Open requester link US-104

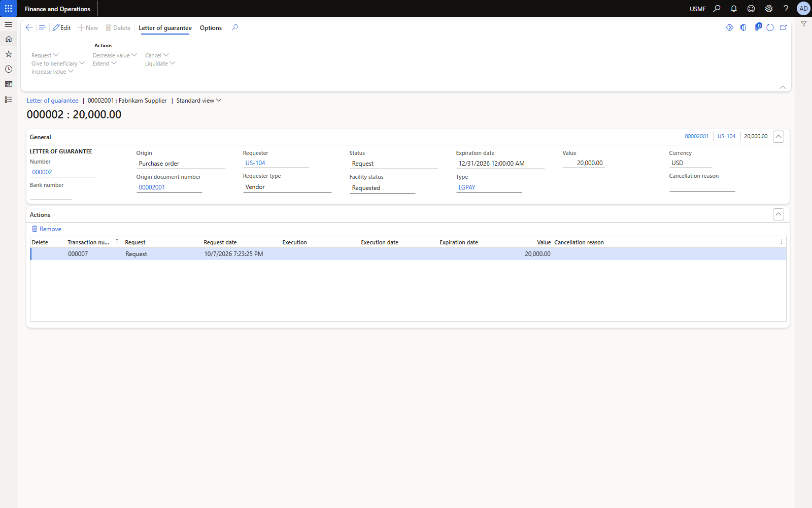[x=255, y=163]
